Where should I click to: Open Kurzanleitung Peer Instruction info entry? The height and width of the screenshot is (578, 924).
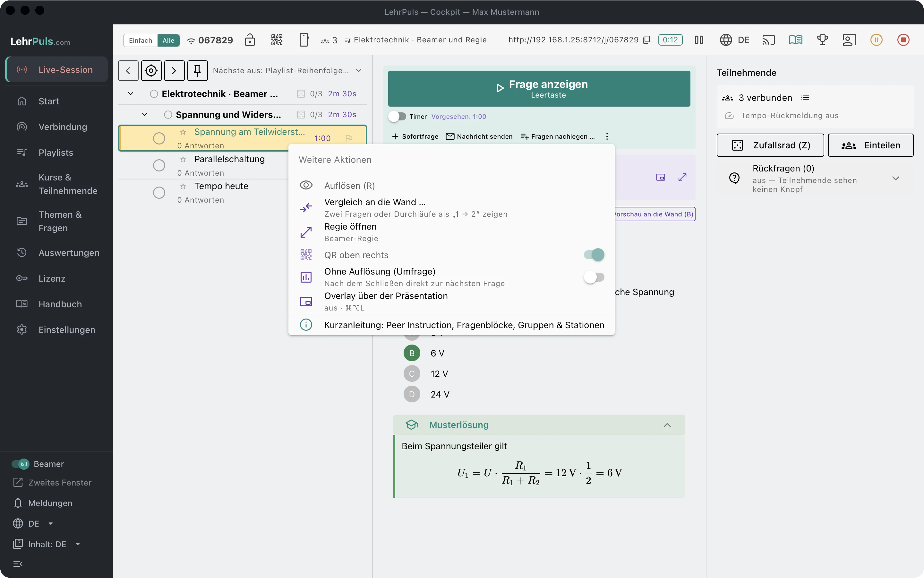[451, 325]
